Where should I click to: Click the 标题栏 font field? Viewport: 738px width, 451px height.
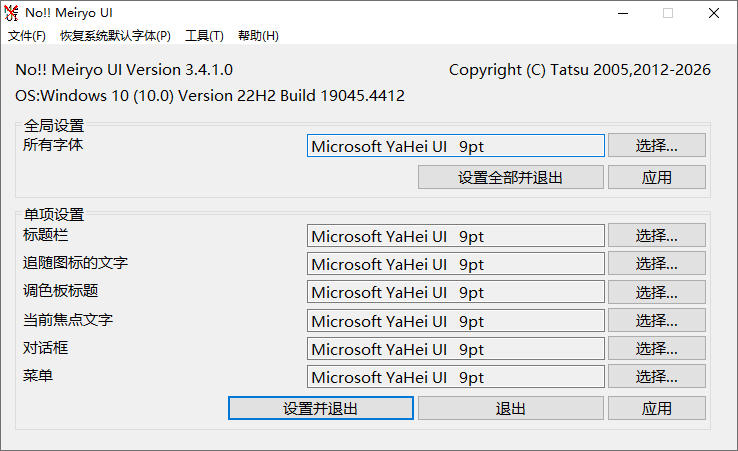tap(456, 235)
